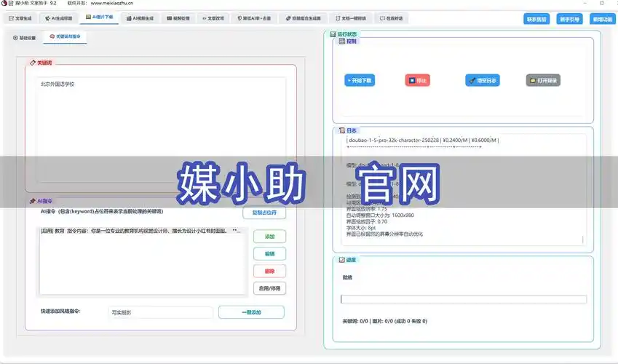Open the 文章生成 tab
Screen dimensions: 618x364
pos(20,18)
